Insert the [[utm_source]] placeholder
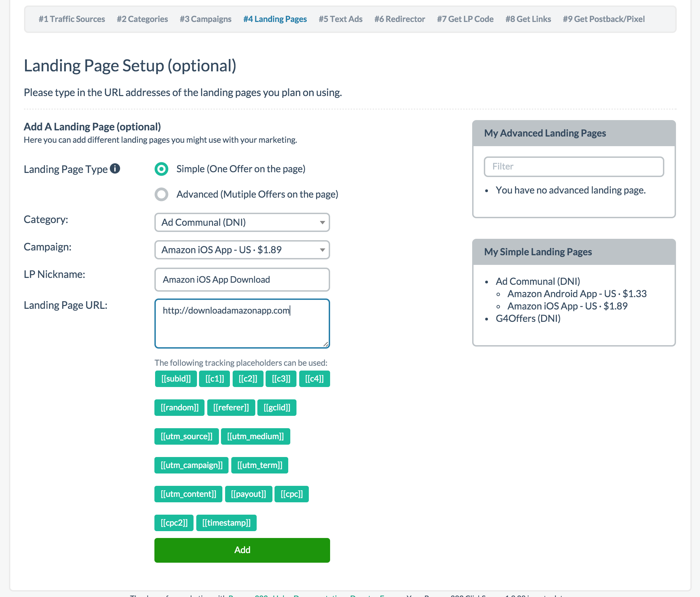 tap(186, 436)
